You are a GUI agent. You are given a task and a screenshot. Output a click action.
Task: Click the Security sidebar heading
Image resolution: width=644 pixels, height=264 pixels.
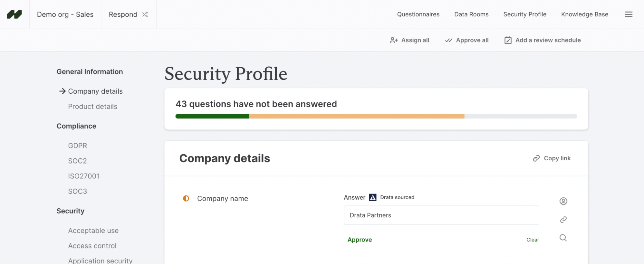click(x=70, y=211)
